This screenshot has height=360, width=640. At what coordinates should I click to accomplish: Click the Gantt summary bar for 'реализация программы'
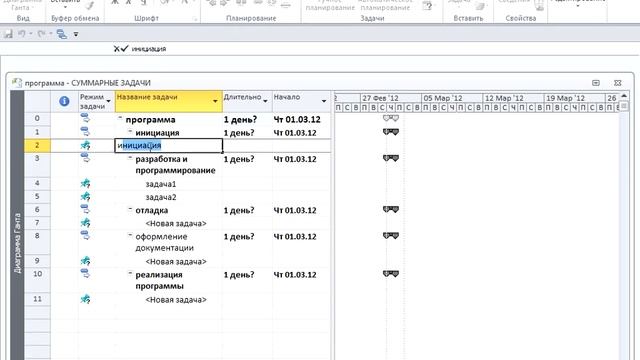click(x=391, y=273)
